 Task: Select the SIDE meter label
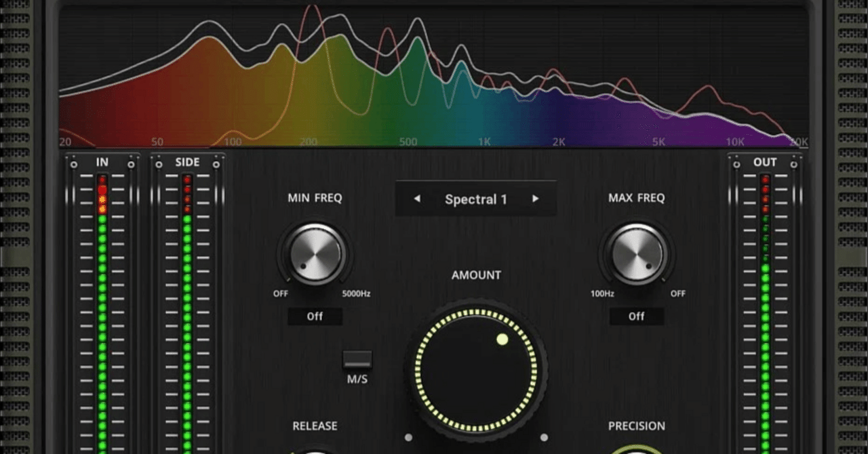coord(187,161)
